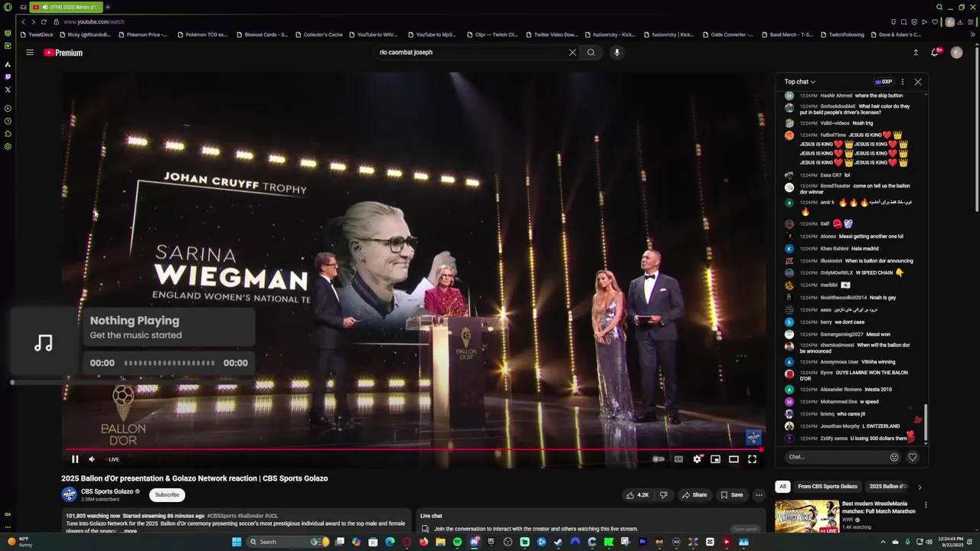Image resolution: width=980 pixels, height=551 pixels.
Task: Pause the live video
Action: tap(75, 459)
